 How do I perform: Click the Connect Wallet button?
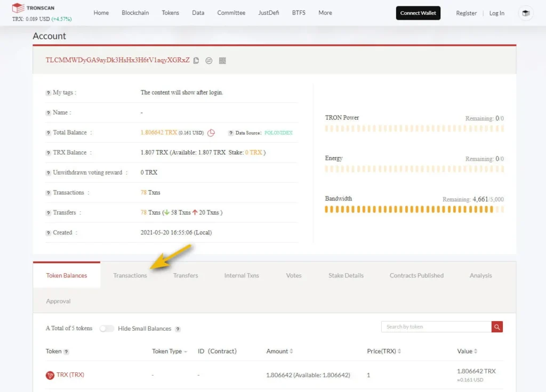(x=418, y=13)
